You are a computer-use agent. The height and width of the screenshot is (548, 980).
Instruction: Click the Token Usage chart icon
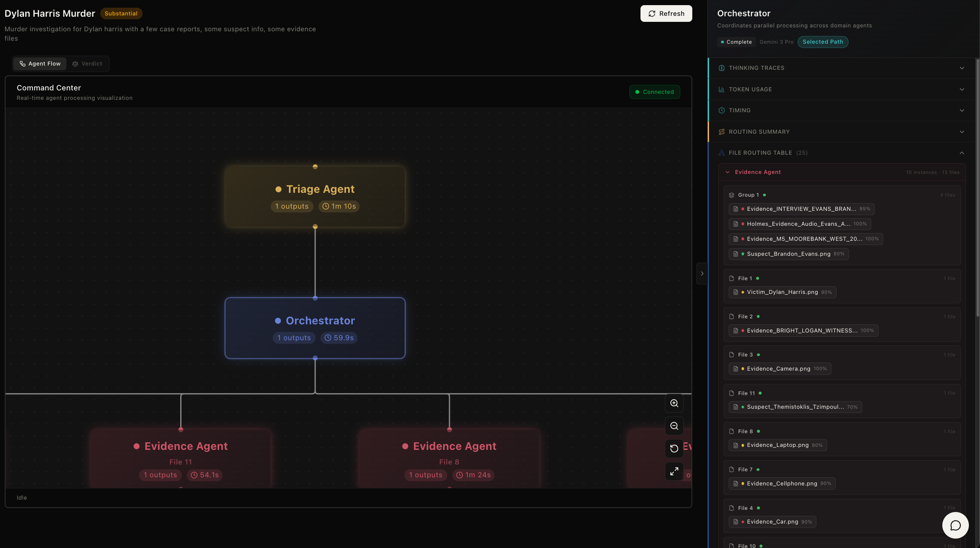pos(721,90)
